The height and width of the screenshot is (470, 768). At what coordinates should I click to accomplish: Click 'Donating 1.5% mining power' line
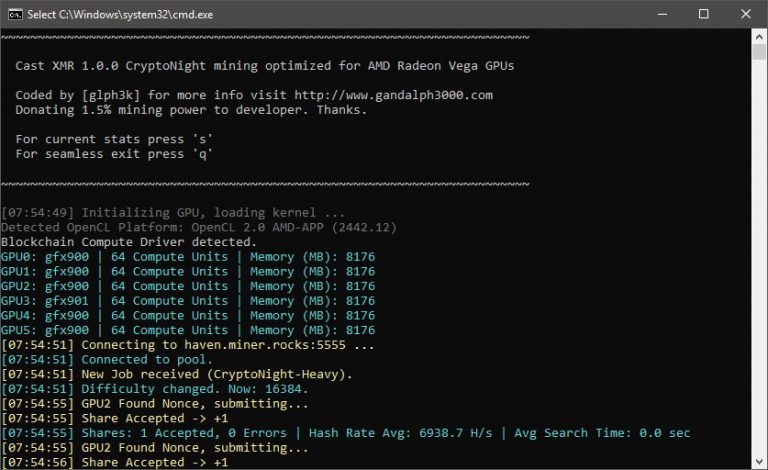pos(191,110)
